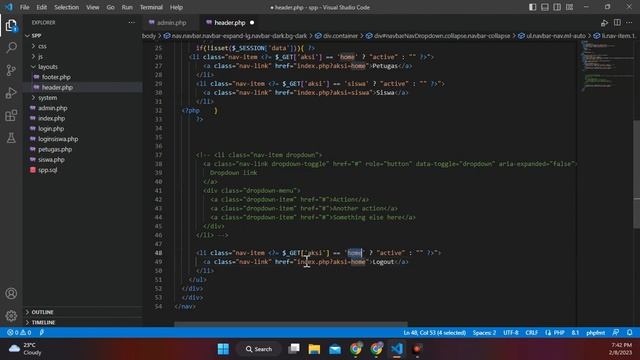Click the errors and warnings status indicator
The image size is (640, 360).
[x=19, y=333]
